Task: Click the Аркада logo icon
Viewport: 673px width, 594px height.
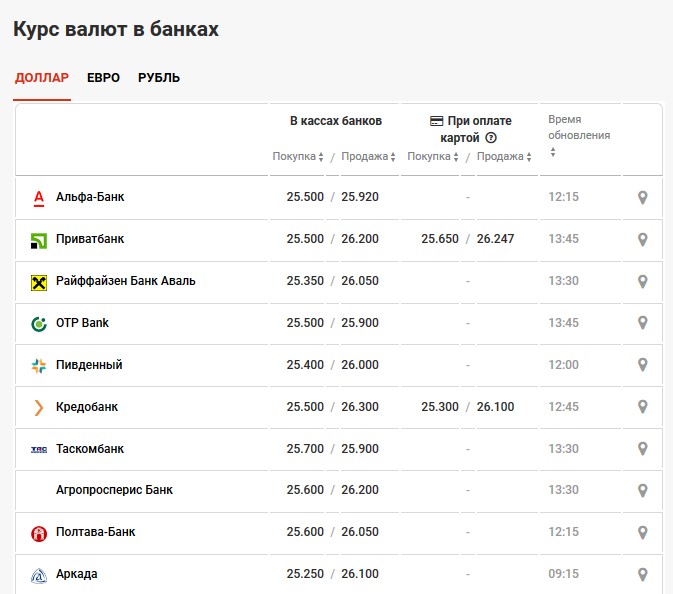Action: pyautogui.click(x=39, y=576)
